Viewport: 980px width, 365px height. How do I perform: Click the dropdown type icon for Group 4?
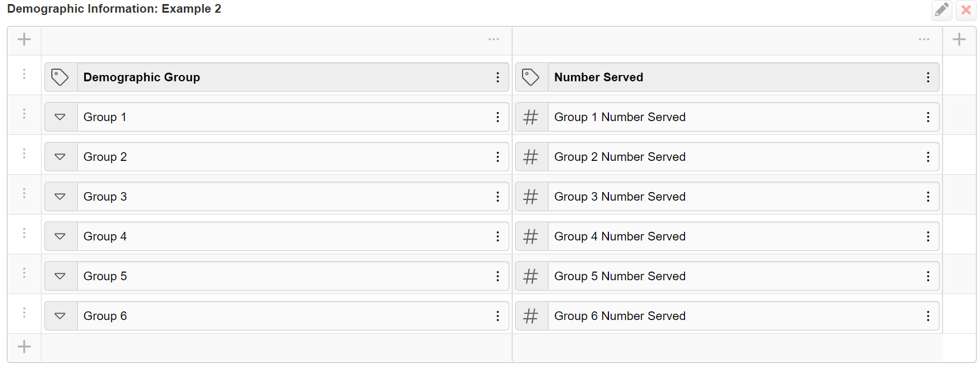click(60, 236)
